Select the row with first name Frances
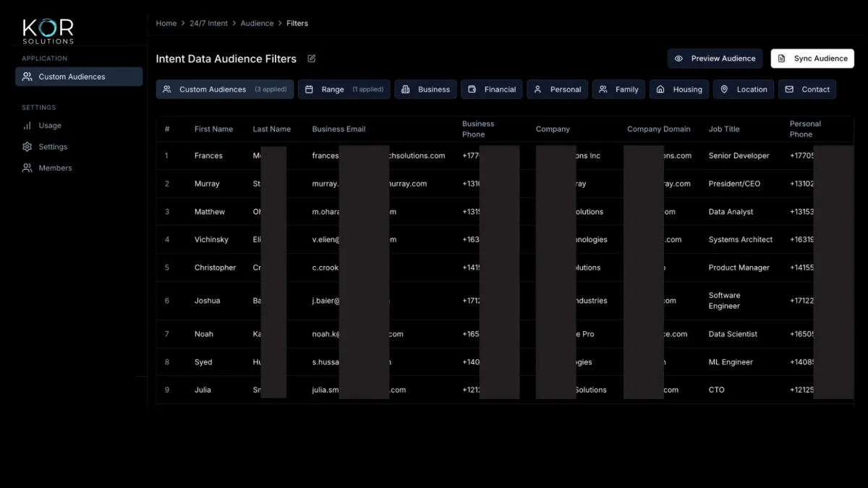The image size is (868, 488). [x=505, y=155]
